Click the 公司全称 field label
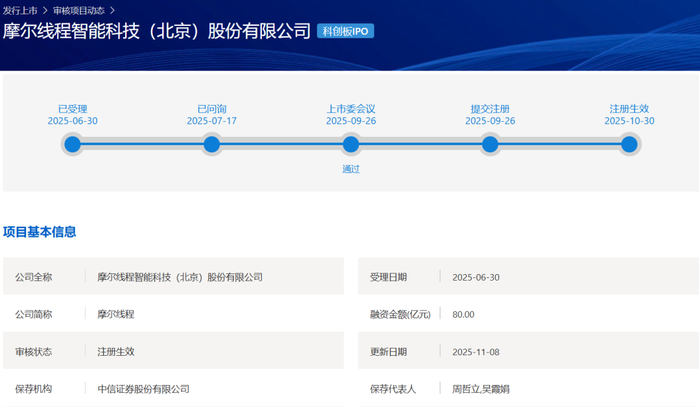This screenshot has height=407, width=700. coord(33,277)
